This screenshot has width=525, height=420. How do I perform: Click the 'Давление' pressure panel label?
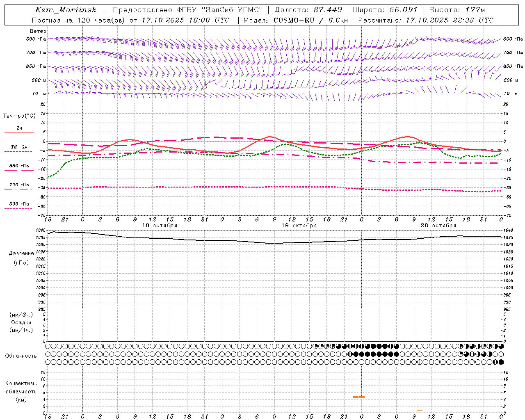tap(21, 253)
